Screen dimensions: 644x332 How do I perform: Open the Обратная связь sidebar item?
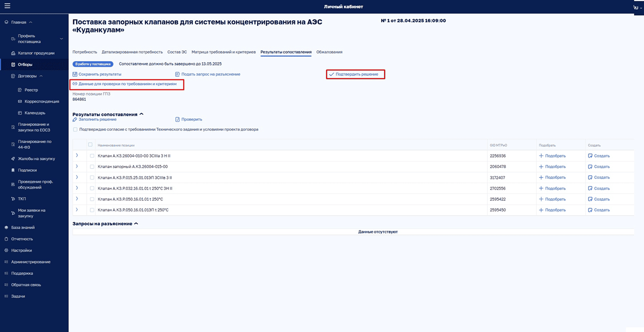pos(26,285)
